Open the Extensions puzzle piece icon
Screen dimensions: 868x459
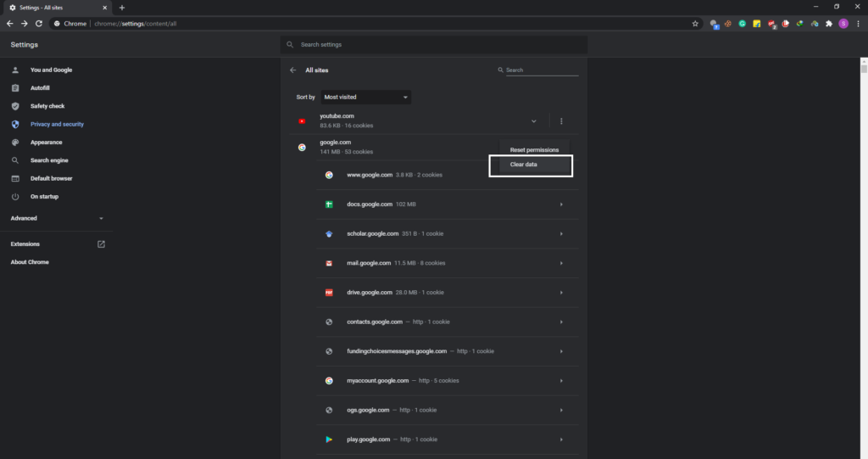tap(829, 24)
